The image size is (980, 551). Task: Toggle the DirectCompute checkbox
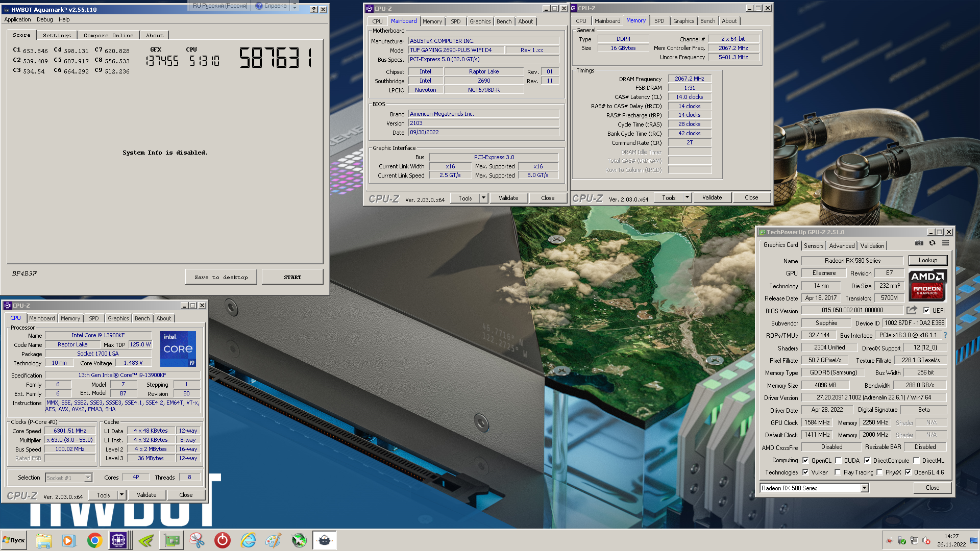tap(867, 460)
